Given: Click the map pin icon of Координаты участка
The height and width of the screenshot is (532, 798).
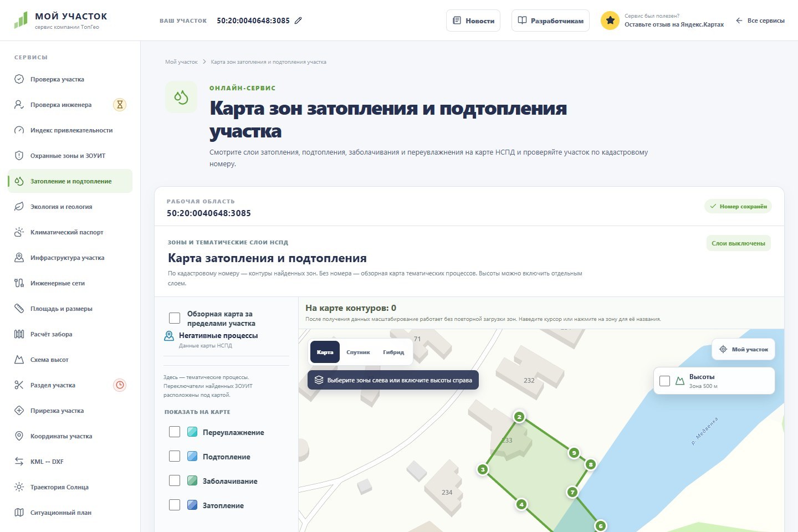Looking at the screenshot, I should (x=19, y=436).
